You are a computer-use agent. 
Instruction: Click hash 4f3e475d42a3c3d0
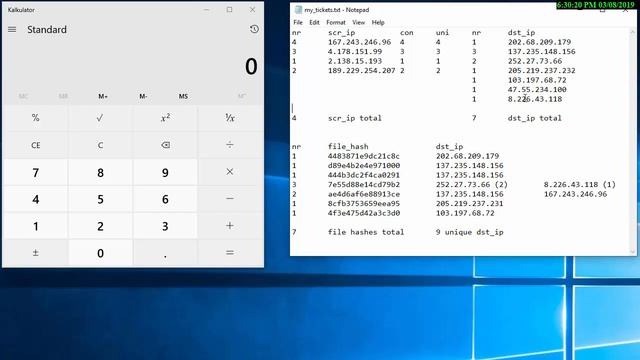363,213
